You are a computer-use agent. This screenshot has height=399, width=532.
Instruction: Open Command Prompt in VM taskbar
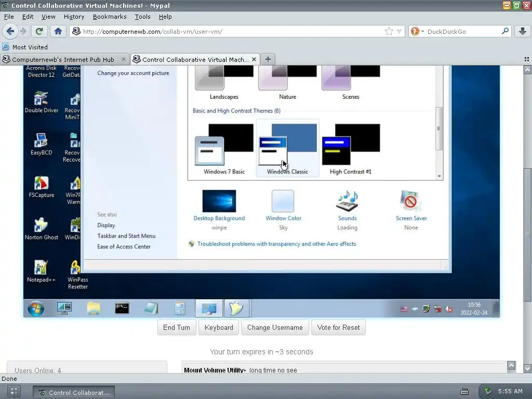coord(122,309)
